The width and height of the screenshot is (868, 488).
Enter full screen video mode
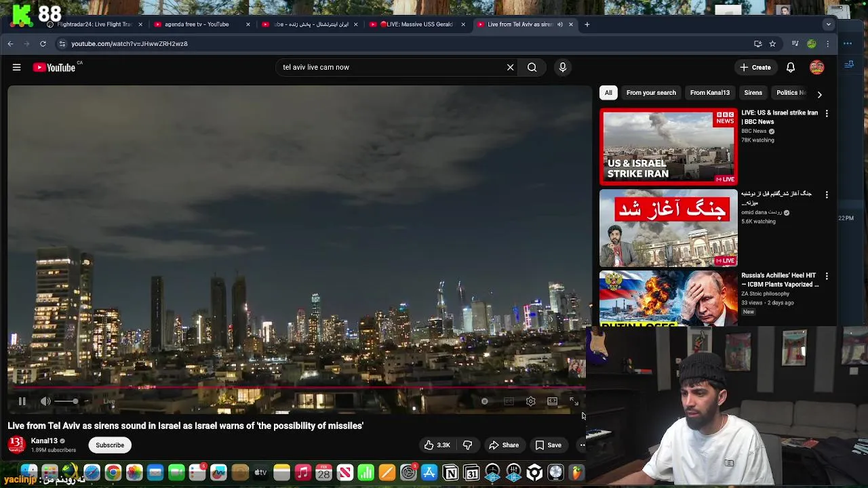click(x=574, y=401)
